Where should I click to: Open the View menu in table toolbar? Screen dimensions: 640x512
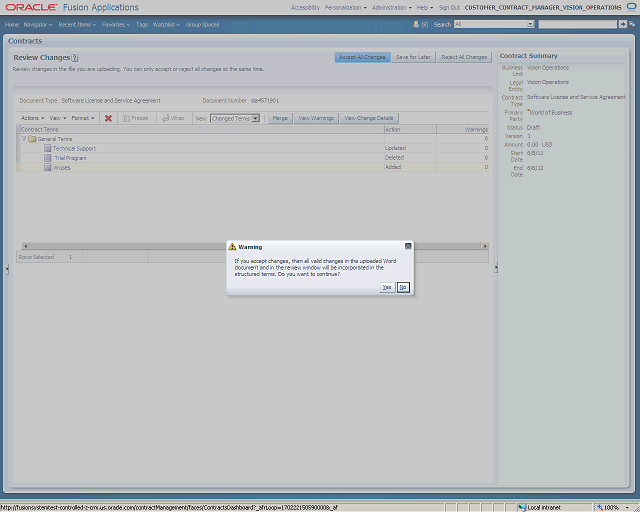coord(58,118)
